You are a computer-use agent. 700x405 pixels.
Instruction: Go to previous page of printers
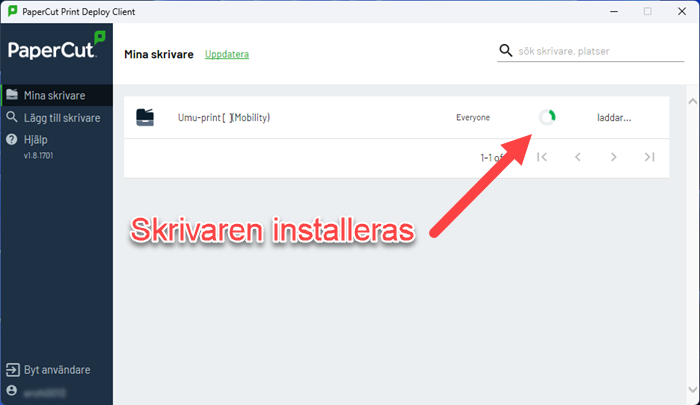pyautogui.click(x=578, y=157)
